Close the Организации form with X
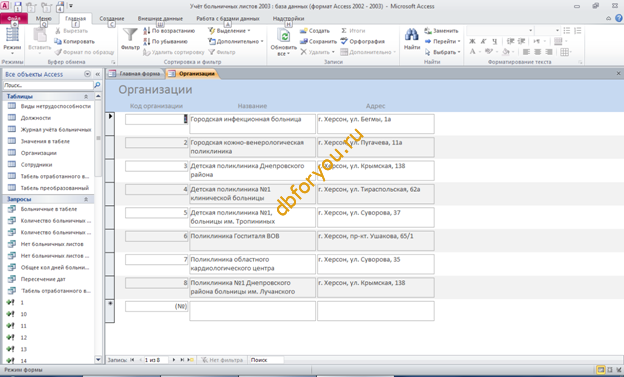Screen dimensions: 624x377 [x=618, y=74]
